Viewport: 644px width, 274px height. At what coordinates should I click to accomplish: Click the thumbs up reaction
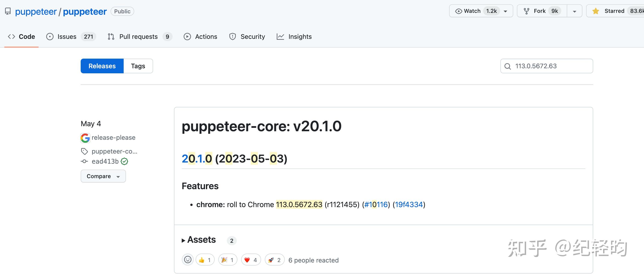pyautogui.click(x=205, y=260)
